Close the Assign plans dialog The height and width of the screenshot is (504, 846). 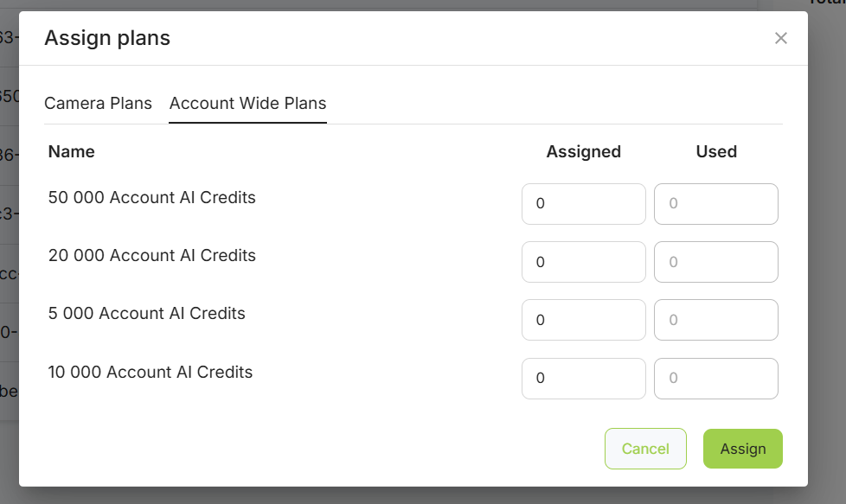click(x=781, y=38)
